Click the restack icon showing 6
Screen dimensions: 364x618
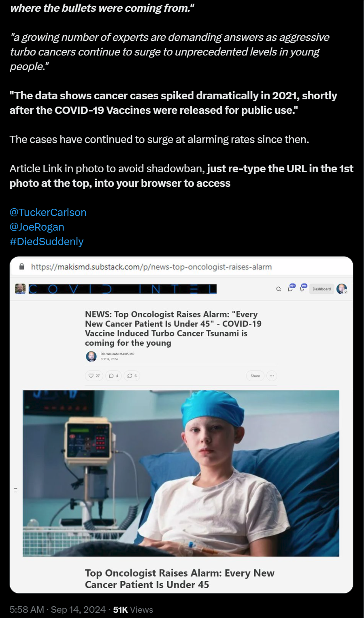(x=132, y=376)
